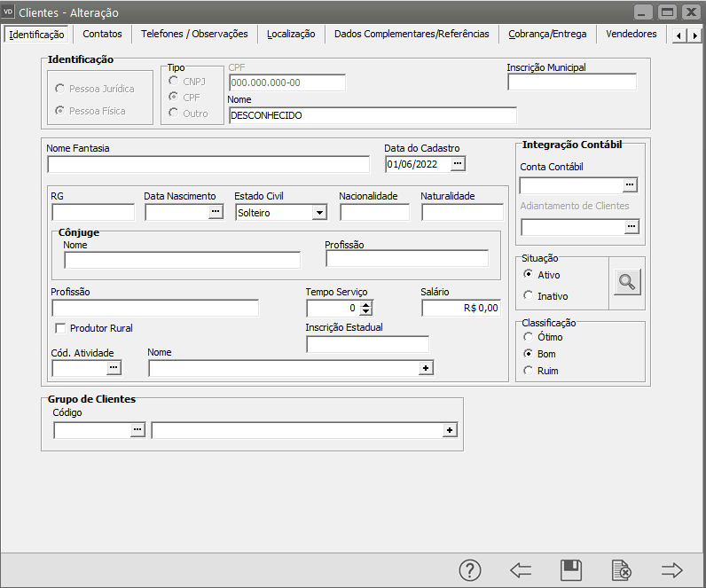Image resolution: width=706 pixels, height=588 pixels.
Task: Choose Ótimo classification
Action: (x=529, y=337)
